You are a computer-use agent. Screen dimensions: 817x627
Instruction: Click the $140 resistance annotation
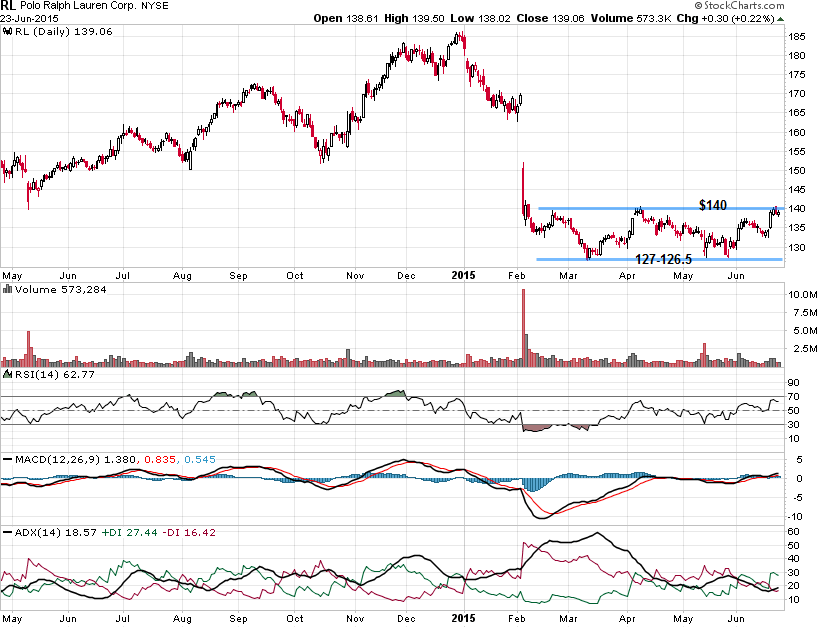[x=712, y=205]
